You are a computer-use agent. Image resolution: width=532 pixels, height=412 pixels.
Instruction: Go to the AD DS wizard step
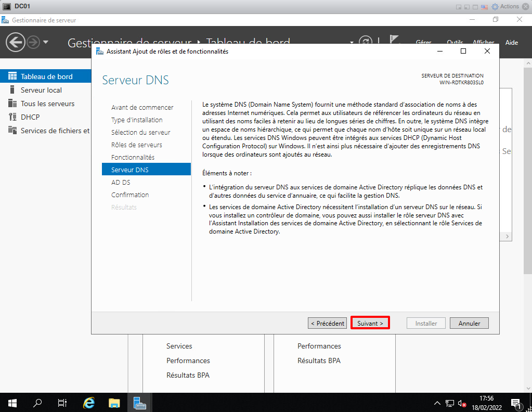(121, 182)
